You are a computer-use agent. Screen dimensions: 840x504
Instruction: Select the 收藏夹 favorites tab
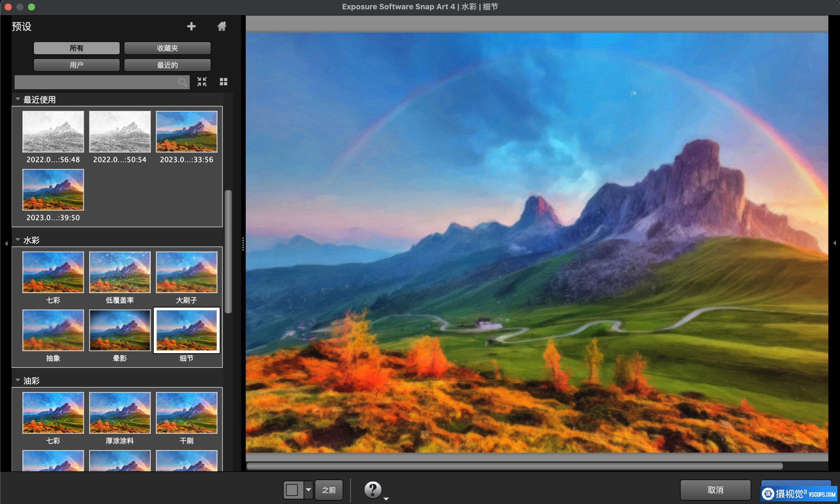(x=167, y=48)
